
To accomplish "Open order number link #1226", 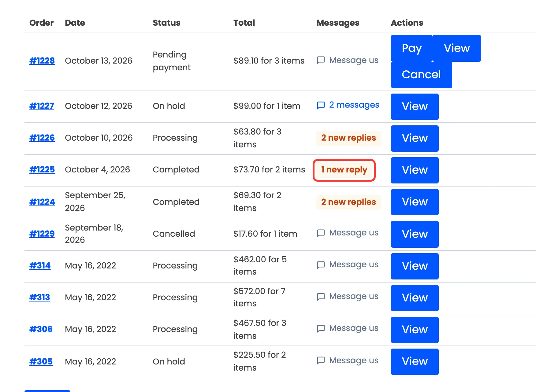I will click(x=42, y=138).
